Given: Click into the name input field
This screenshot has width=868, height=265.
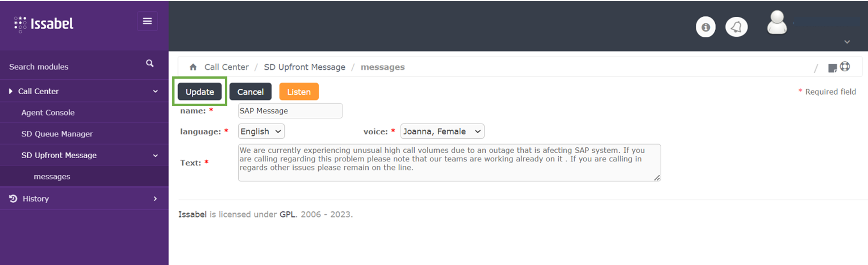Looking at the screenshot, I should [290, 111].
